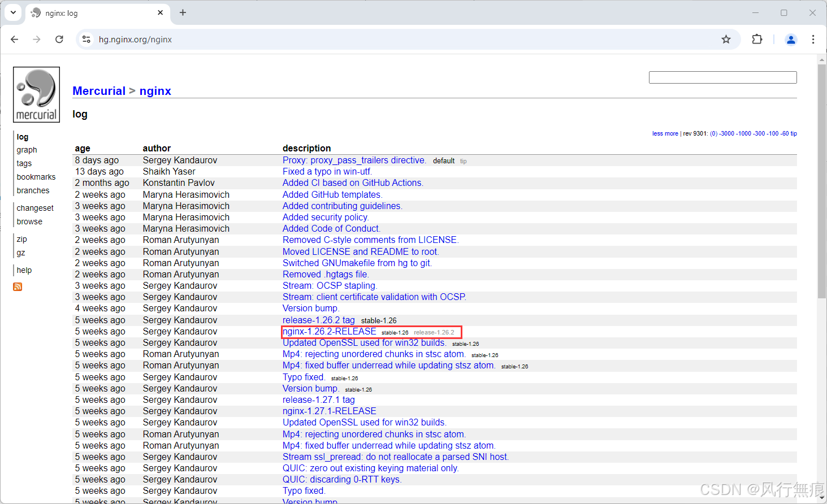Jump to revision '(0)' link
827x504 pixels.
coord(714,134)
